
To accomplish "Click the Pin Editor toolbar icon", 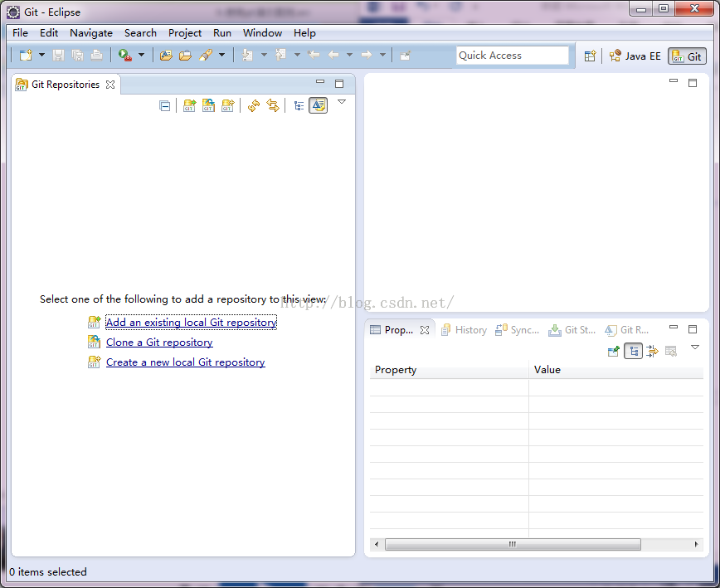I will pos(405,56).
